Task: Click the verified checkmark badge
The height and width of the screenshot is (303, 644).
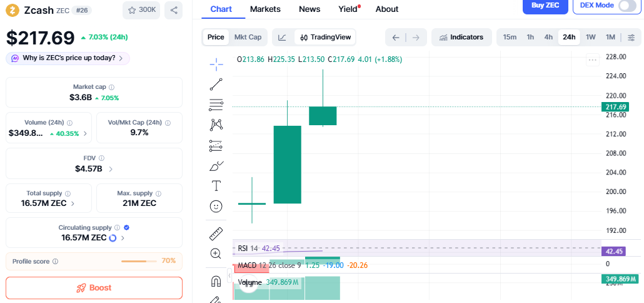Action: (126, 227)
